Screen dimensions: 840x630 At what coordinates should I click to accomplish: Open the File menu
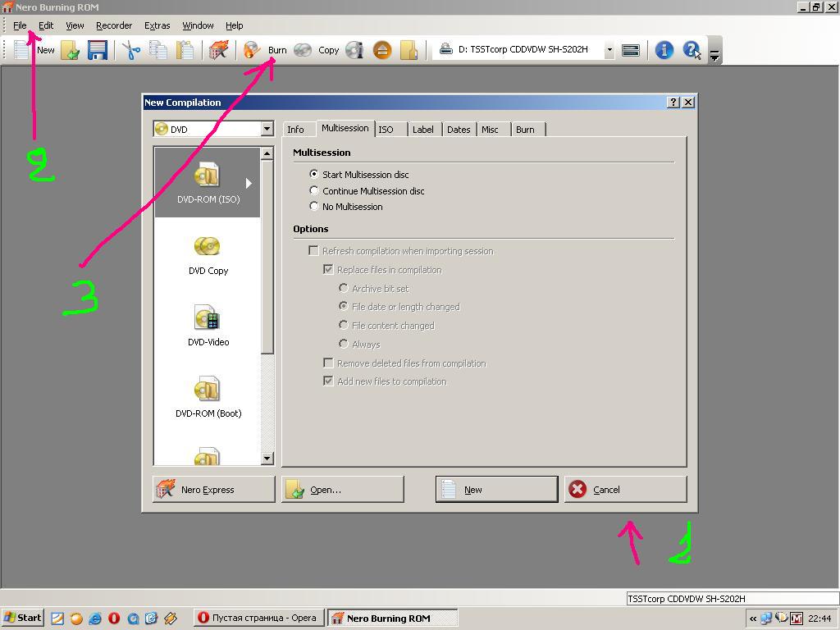(x=20, y=25)
